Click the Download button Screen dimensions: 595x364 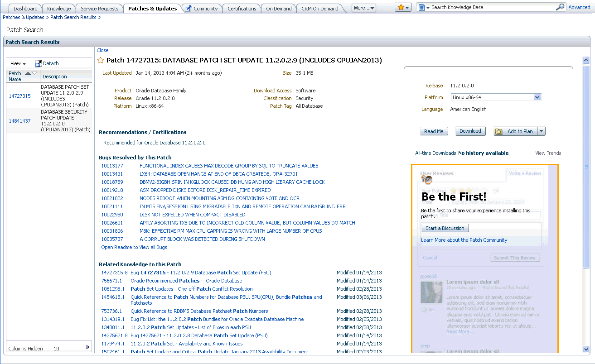pyautogui.click(x=470, y=131)
